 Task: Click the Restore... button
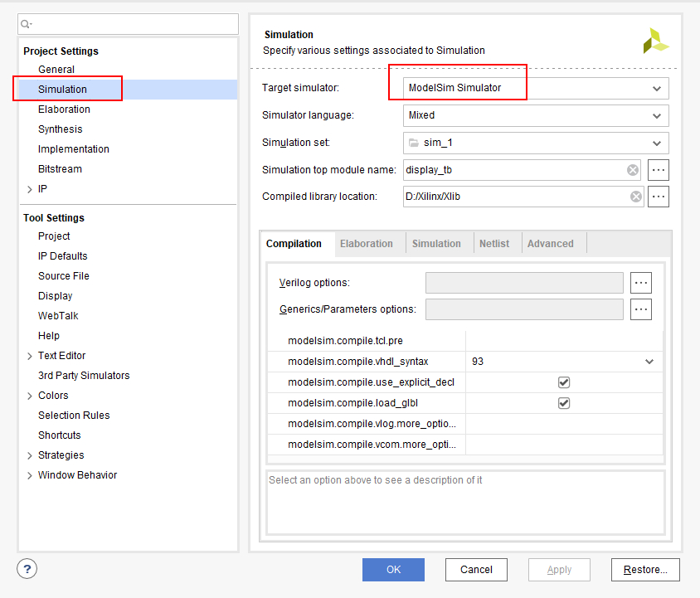click(x=645, y=570)
